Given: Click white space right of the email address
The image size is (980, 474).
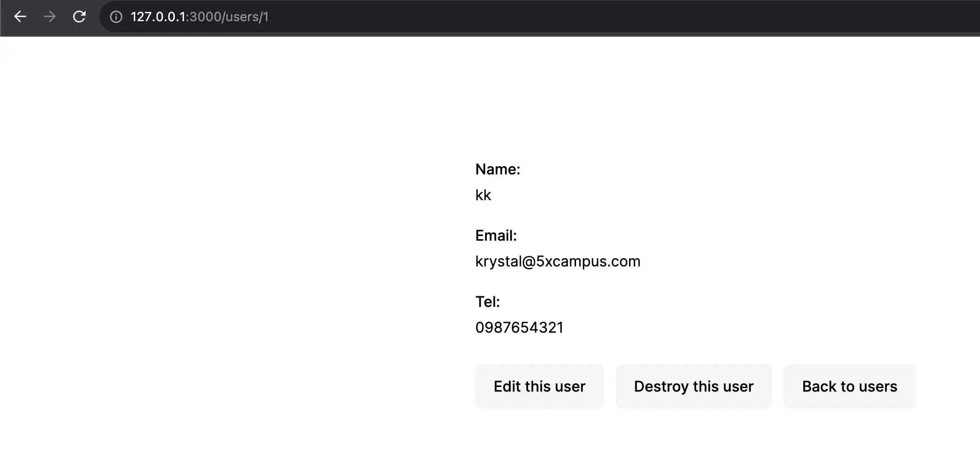Looking at the screenshot, I should (782, 261).
